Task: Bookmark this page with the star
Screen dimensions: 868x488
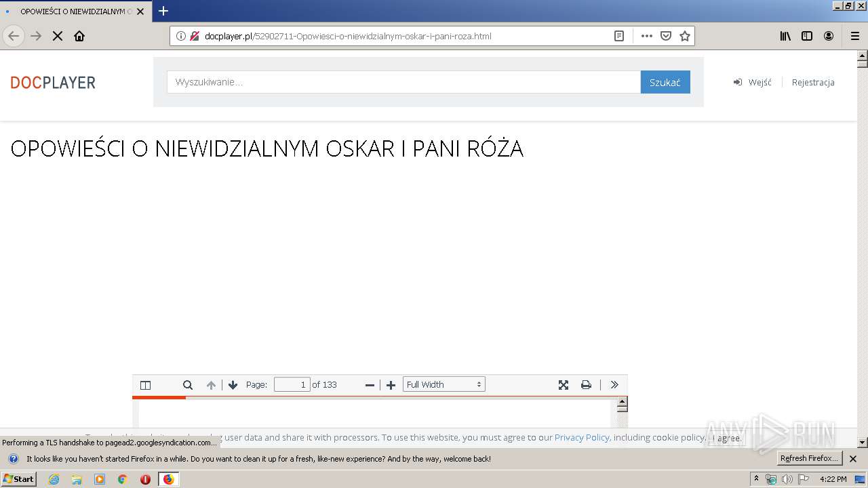Action: (685, 36)
